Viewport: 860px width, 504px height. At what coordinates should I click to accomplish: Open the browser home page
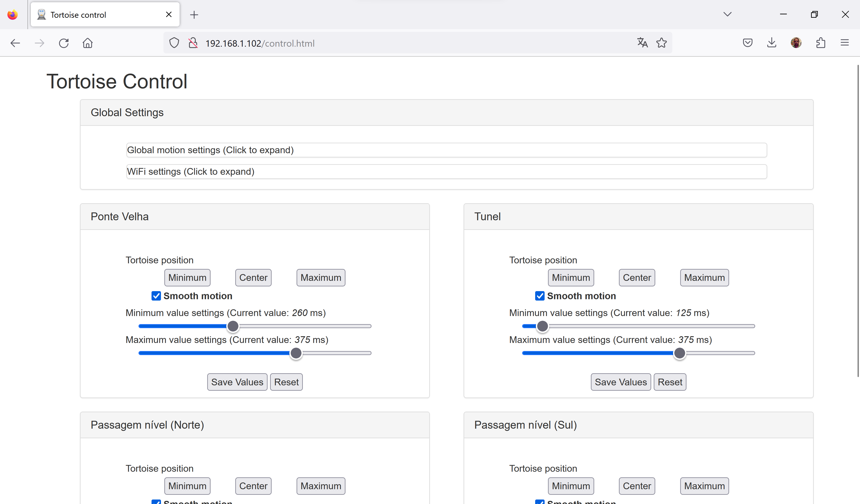(x=88, y=43)
